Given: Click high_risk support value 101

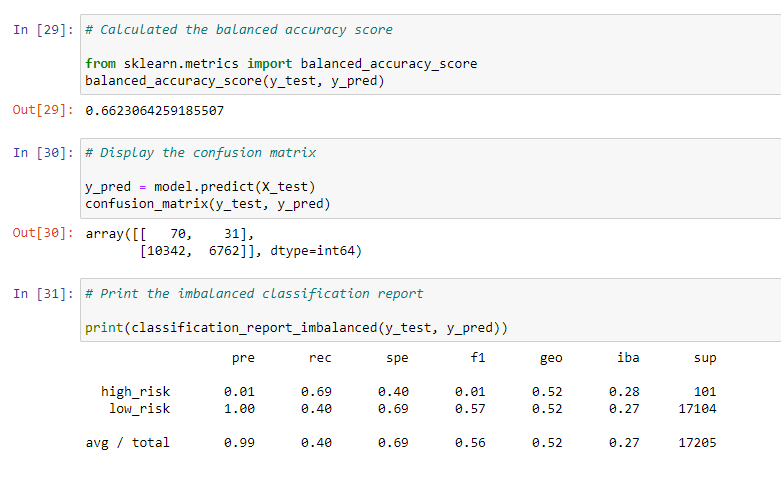Looking at the screenshot, I should pos(705,392).
